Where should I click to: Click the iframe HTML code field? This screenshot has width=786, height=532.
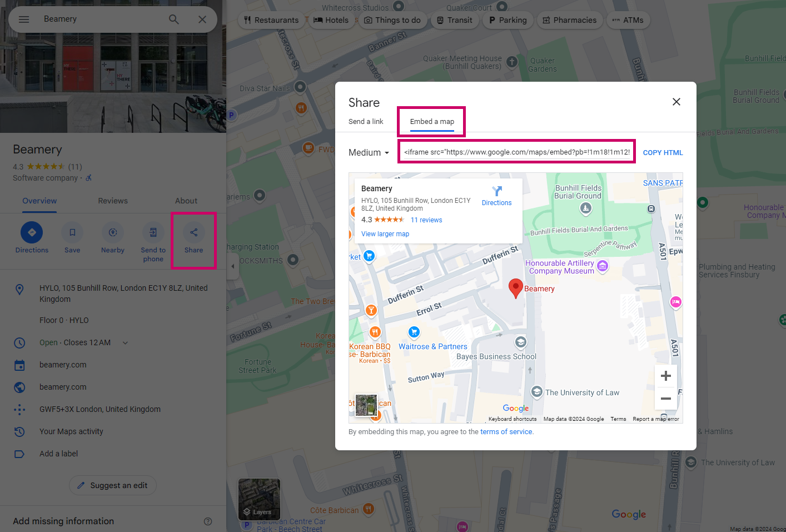point(517,152)
